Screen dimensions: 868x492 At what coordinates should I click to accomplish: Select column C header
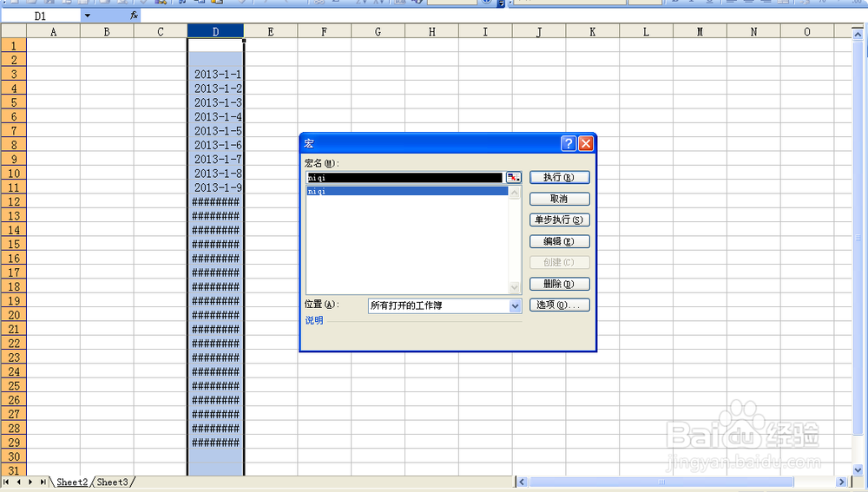161,31
